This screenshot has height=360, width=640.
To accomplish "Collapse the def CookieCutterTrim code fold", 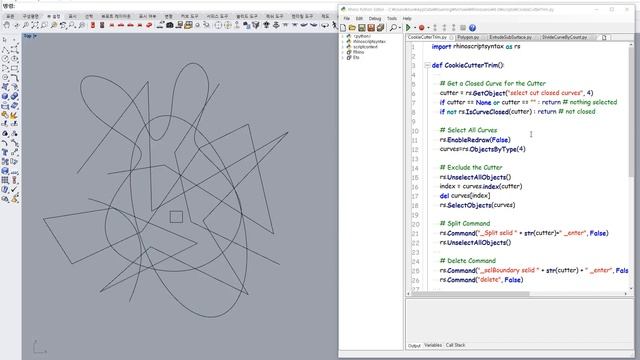I will click(x=427, y=65).
